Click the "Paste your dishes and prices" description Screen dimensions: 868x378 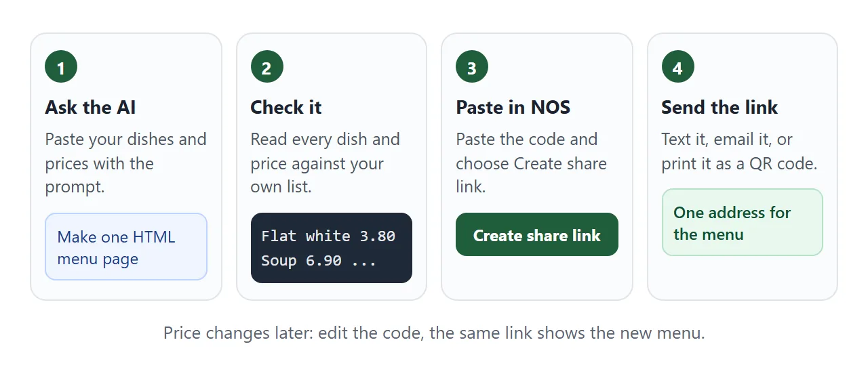click(x=126, y=163)
